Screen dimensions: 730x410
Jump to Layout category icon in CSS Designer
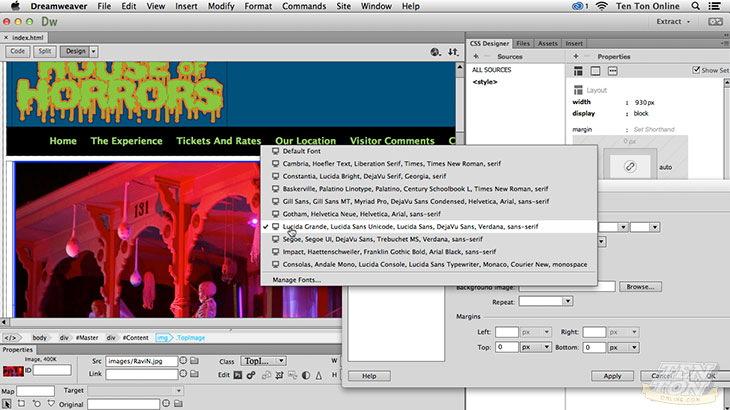[x=578, y=71]
